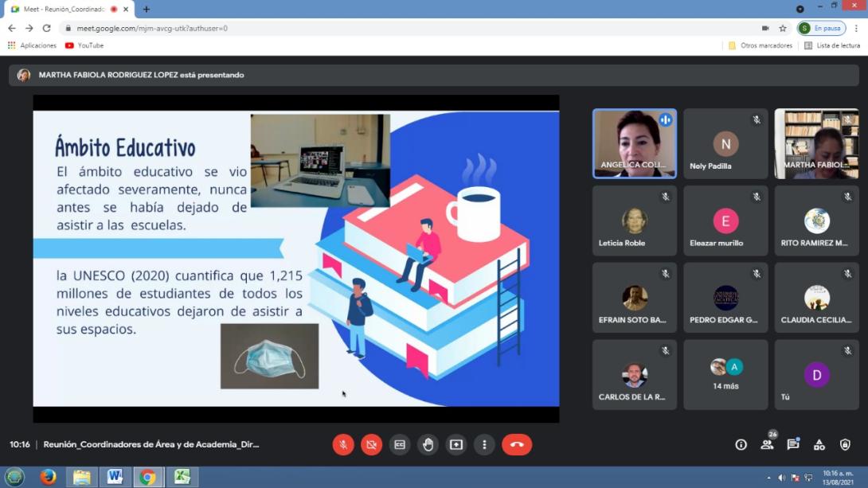Open meeting details info icon

point(741,444)
